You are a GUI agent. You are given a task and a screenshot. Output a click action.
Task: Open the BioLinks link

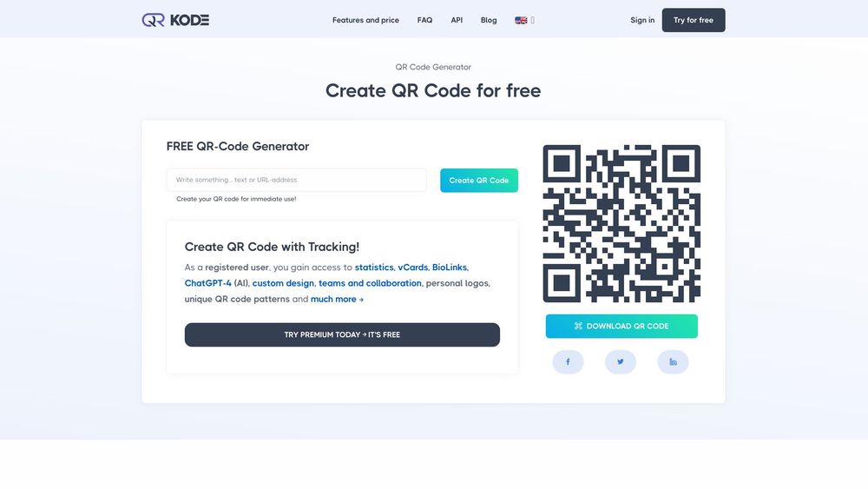tap(450, 267)
